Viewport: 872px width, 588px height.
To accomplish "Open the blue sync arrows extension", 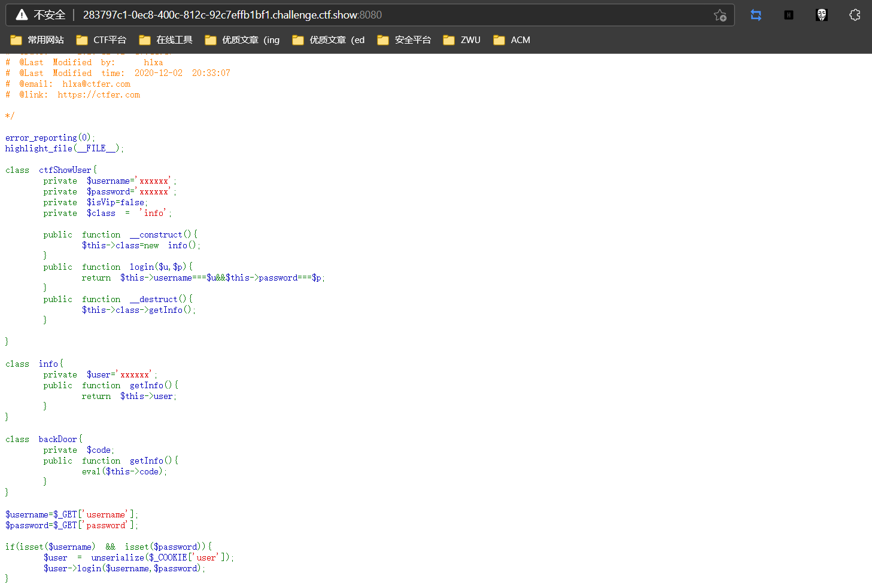I will 756,15.
